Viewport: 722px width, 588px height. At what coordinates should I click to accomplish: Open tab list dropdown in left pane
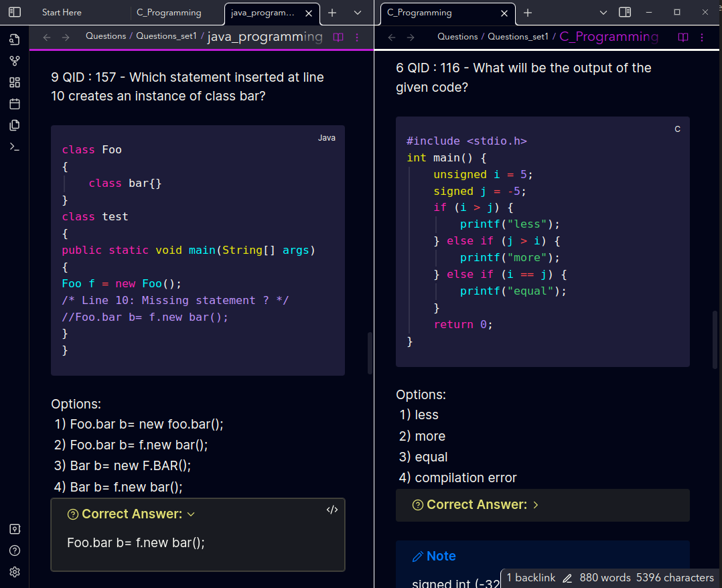pyautogui.click(x=358, y=13)
